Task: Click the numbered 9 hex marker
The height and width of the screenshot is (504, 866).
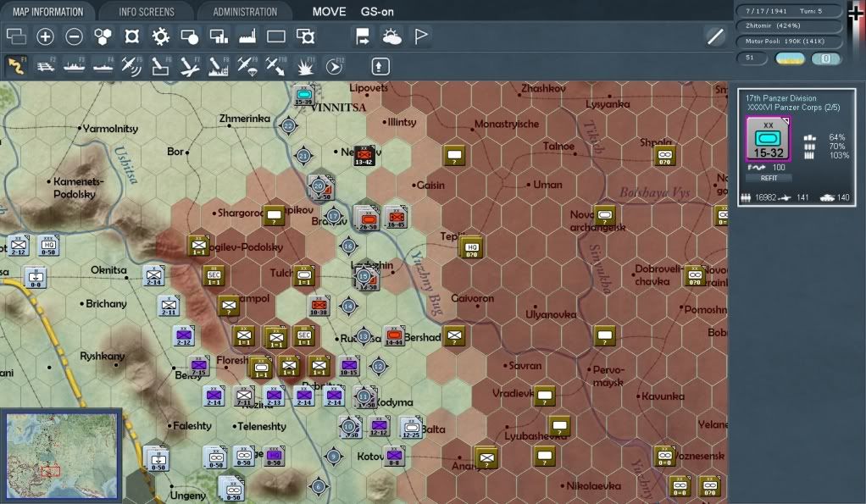Action: point(333,457)
